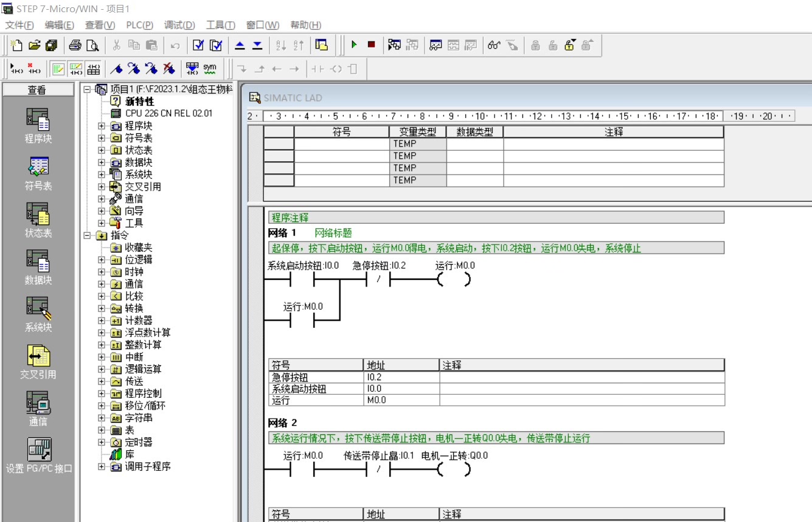Insert a new network
812x522 pixels.
[x=16, y=69]
